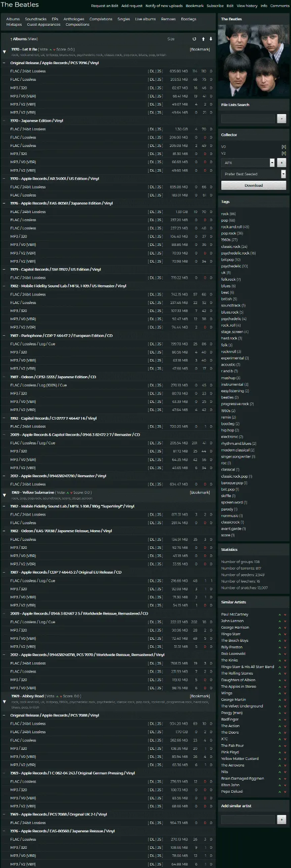Add selected format with Collector plus button
Viewport: 291px width, 868px height.
(282, 163)
